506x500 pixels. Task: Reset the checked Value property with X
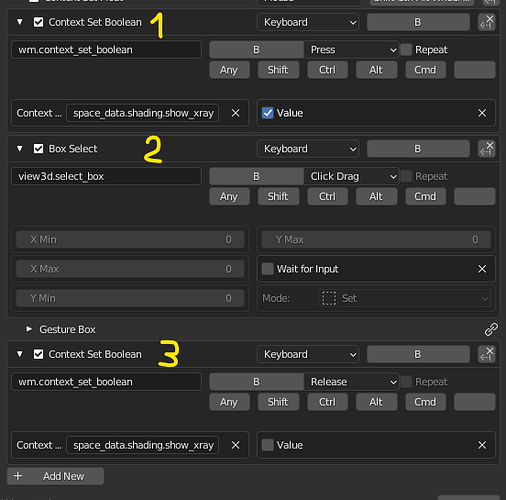[x=482, y=113]
